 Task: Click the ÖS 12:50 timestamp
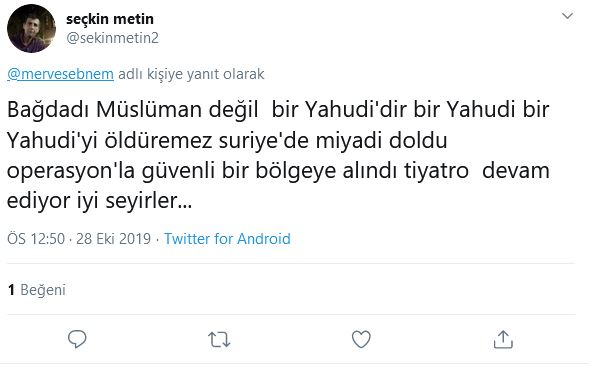(x=36, y=239)
